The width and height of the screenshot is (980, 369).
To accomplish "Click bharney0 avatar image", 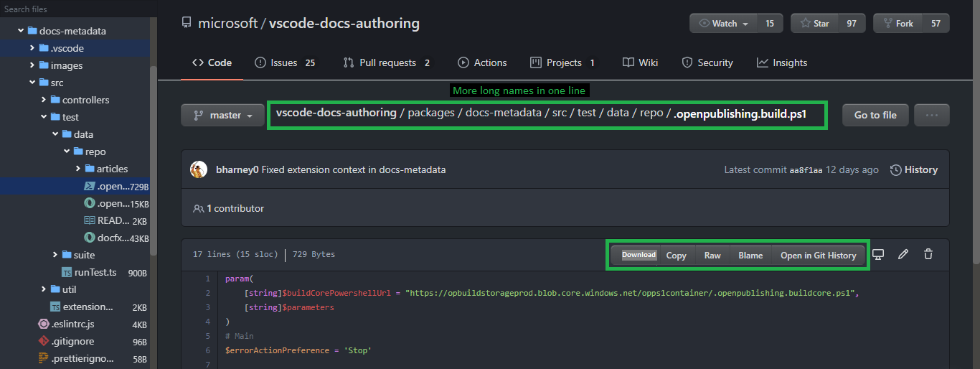I will coord(199,169).
